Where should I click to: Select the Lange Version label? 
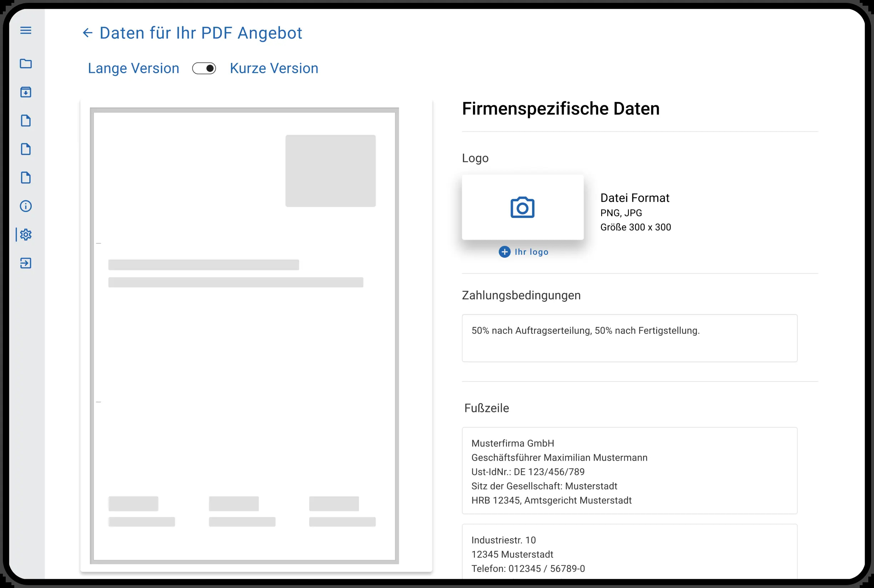coord(134,68)
